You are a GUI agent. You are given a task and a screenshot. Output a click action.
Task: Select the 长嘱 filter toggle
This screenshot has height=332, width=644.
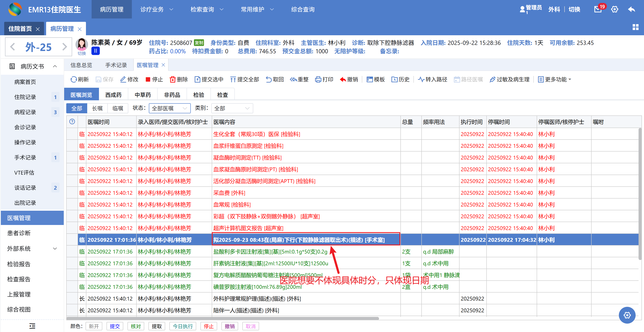tap(97, 108)
